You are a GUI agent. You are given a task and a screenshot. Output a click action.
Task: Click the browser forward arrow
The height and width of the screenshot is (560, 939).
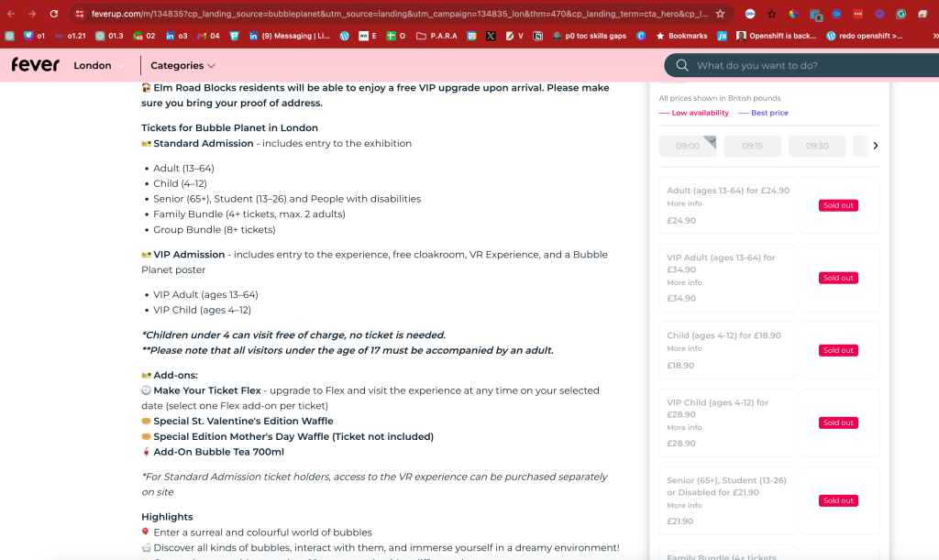pyautogui.click(x=32, y=13)
